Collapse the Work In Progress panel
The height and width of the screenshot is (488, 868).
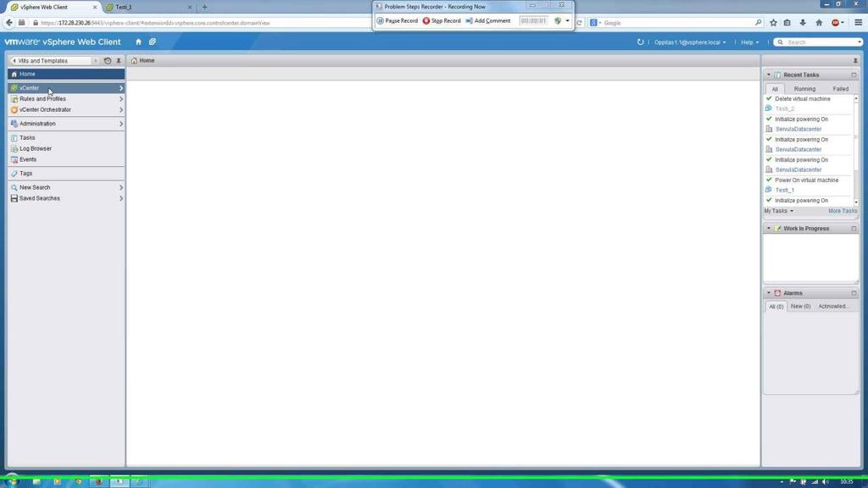coord(768,229)
